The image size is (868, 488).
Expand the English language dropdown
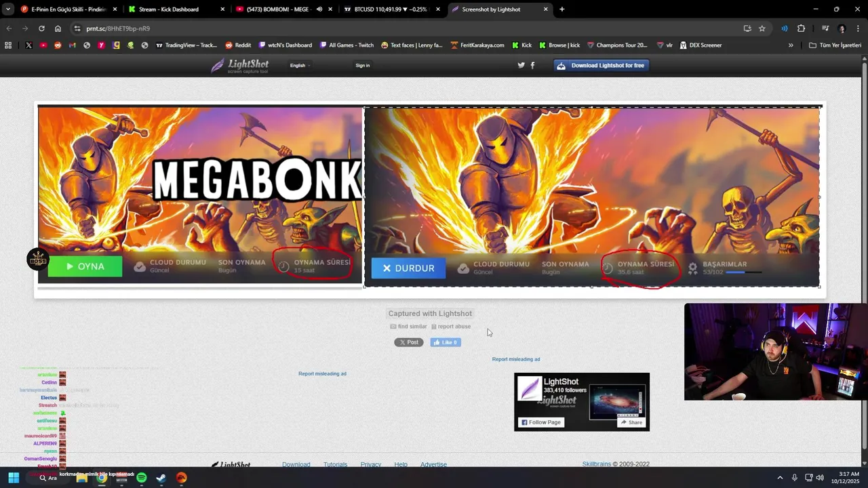pos(300,65)
